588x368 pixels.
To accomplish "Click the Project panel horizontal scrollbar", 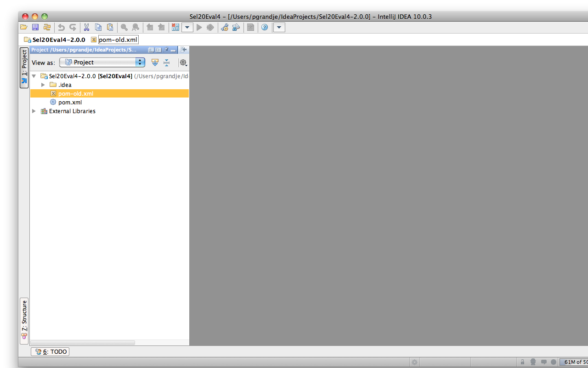I will [83, 343].
